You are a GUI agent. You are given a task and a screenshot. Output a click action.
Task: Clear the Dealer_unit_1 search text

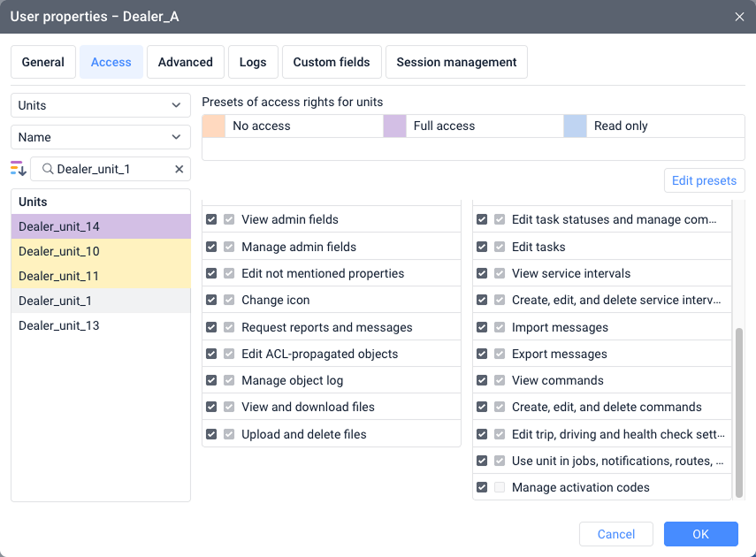(x=179, y=169)
